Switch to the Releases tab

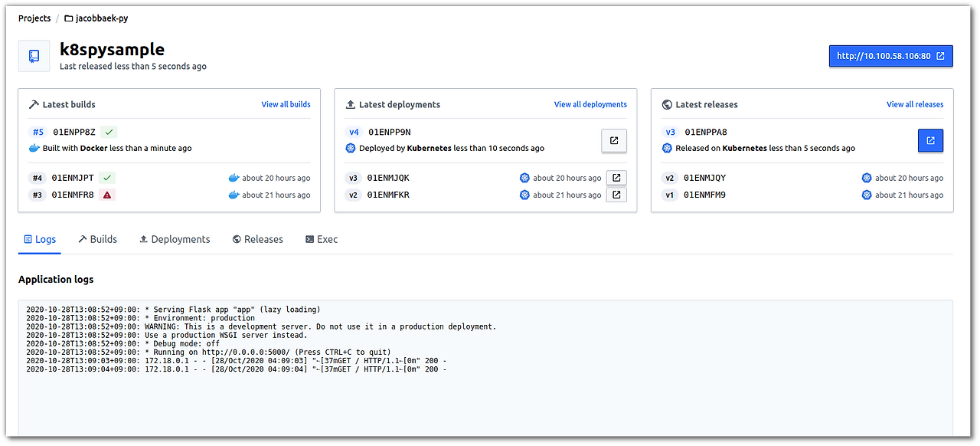pyautogui.click(x=257, y=239)
